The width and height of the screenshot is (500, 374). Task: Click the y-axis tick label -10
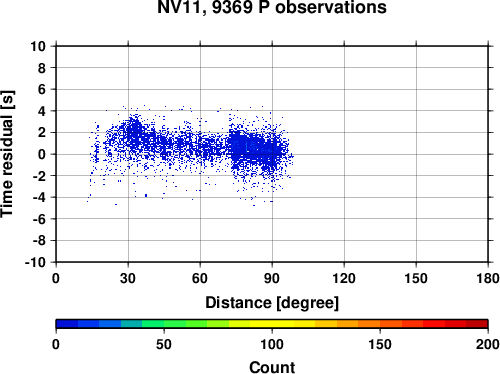click(x=35, y=262)
